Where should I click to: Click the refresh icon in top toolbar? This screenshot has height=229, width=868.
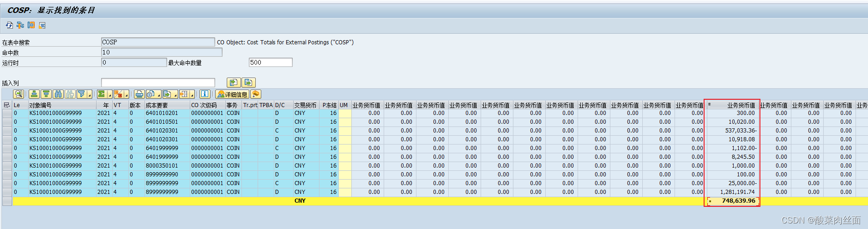(9, 25)
